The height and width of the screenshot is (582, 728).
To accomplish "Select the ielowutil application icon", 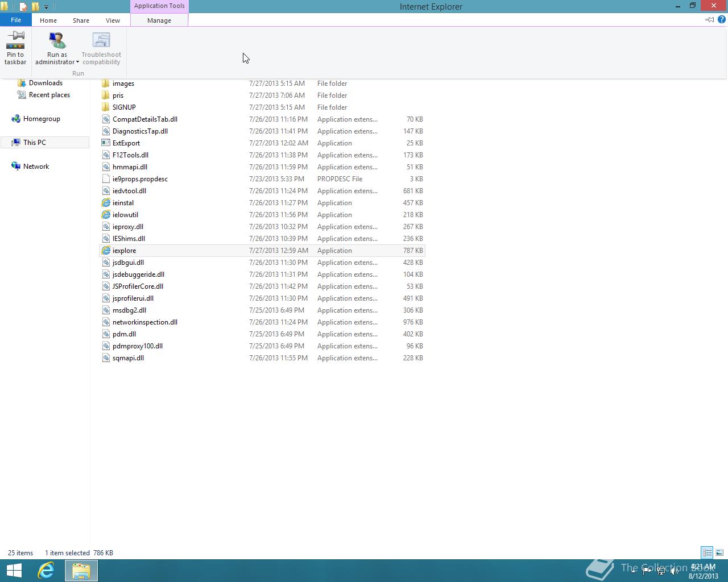I will coord(106,215).
